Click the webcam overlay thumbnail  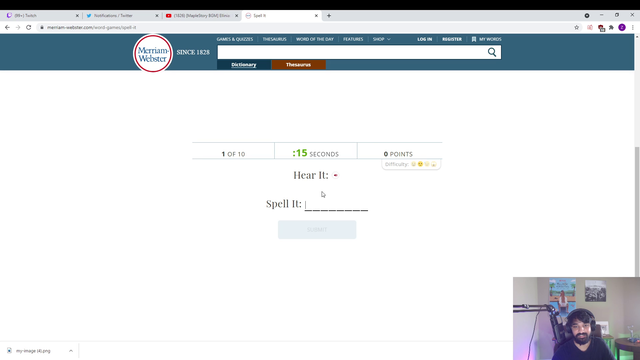[576, 318]
